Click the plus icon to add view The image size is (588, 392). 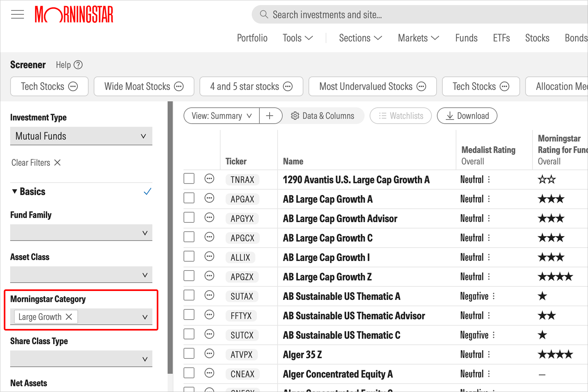pos(270,116)
